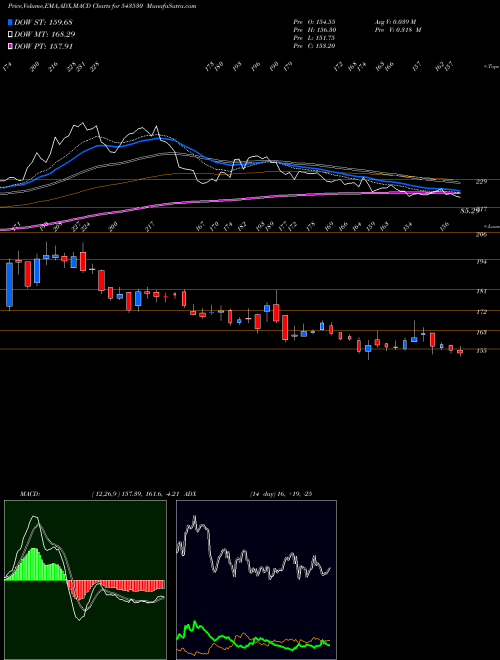Click the 'Pre H: 156.30' high value

pyautogui.click(x=314, y=30)
